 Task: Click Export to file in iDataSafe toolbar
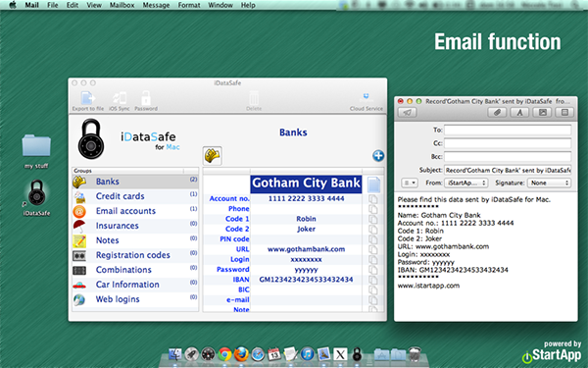pyautogui.click(x=88, y=101)
